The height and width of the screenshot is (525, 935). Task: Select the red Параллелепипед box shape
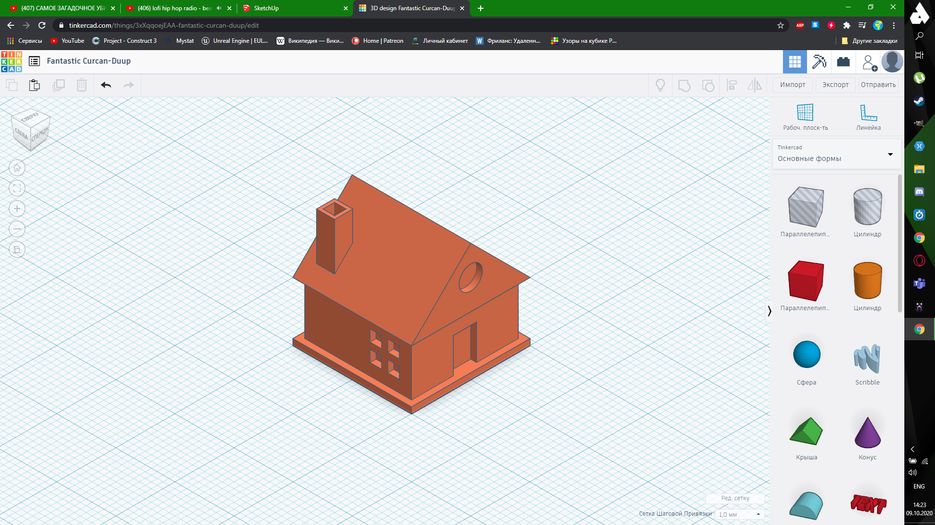pos(805,280)
